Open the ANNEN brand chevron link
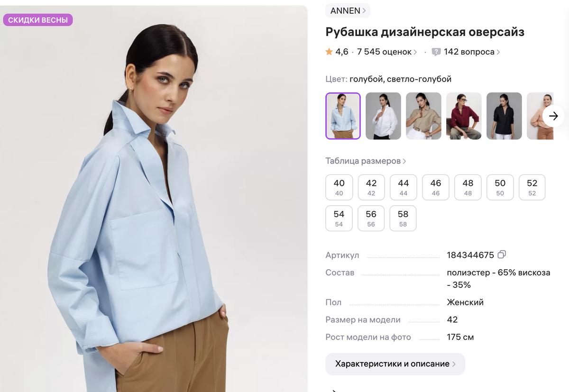Screen dimensions: 569x392 point(348,10)
